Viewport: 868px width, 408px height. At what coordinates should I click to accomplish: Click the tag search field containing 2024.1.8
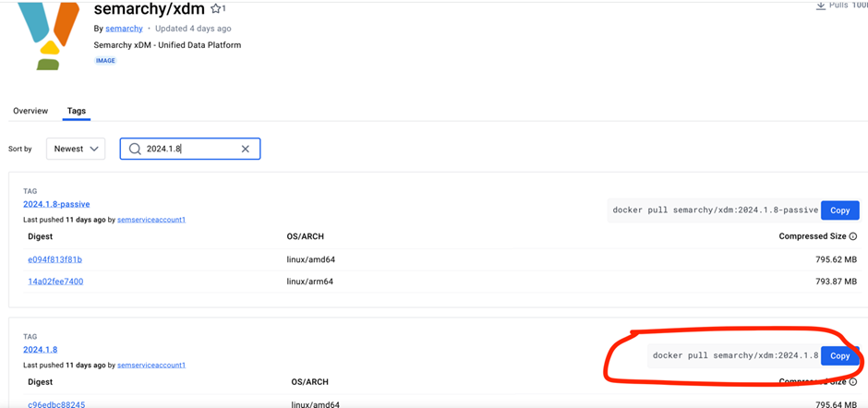(190, 149)
